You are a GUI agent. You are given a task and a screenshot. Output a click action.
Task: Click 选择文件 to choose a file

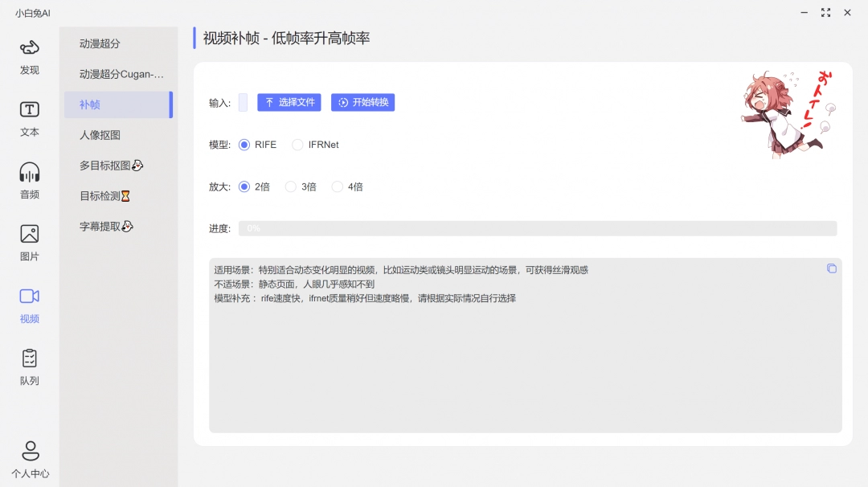[289, 102]
